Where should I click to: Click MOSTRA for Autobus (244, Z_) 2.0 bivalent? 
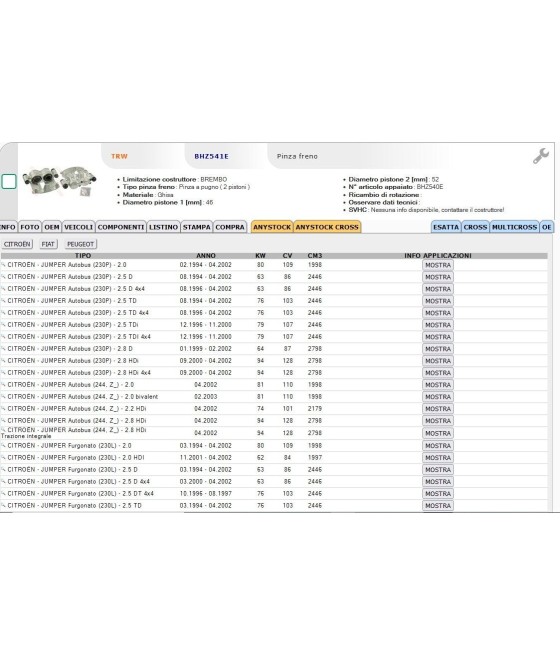click(438, 397)
